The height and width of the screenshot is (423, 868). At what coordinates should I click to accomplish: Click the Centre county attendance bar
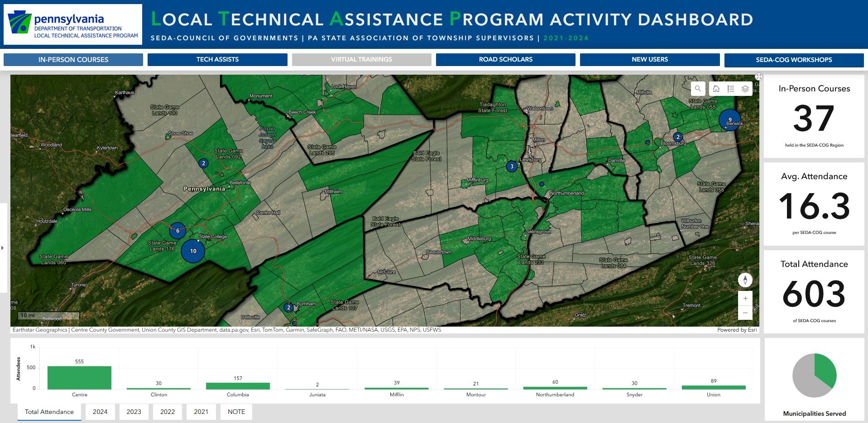click(79, 378)
